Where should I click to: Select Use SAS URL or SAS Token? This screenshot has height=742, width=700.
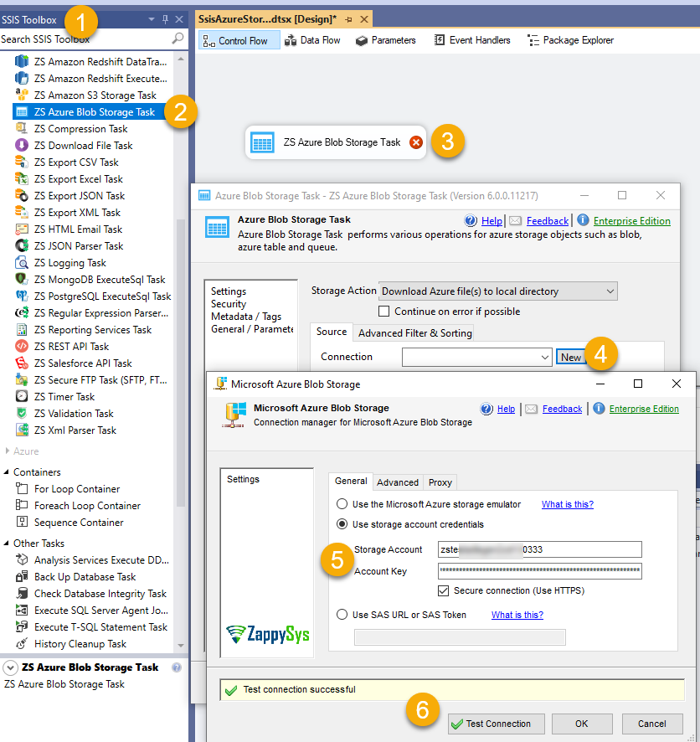click(342, 615)
